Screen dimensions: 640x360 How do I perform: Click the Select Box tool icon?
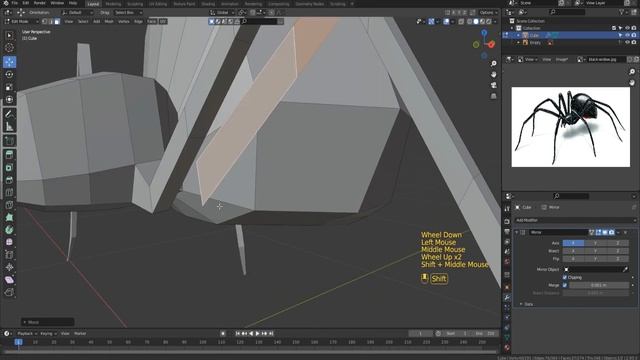point(9,36)
